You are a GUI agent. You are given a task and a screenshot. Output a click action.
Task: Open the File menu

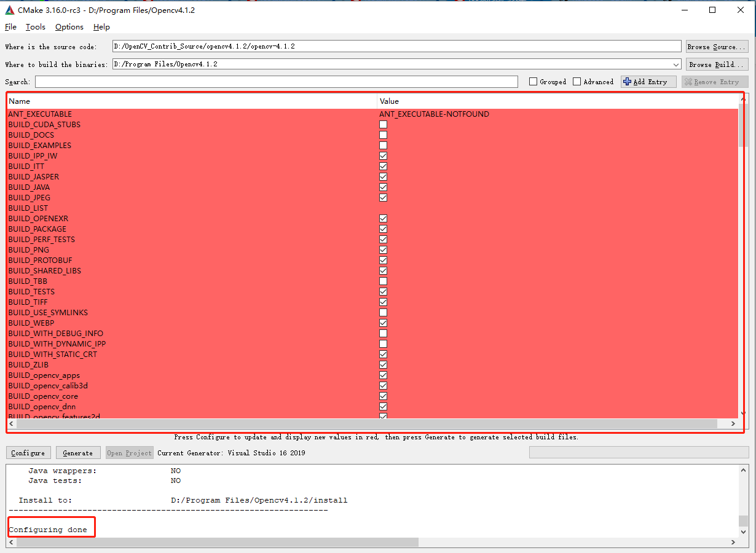point(10,27)
